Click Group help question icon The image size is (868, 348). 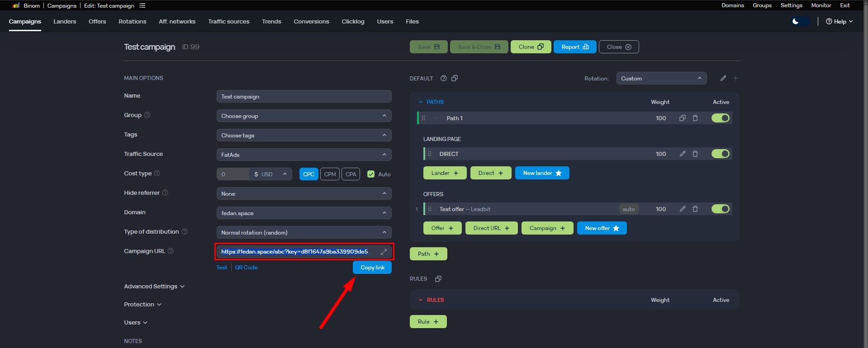[x=147, y=115]
